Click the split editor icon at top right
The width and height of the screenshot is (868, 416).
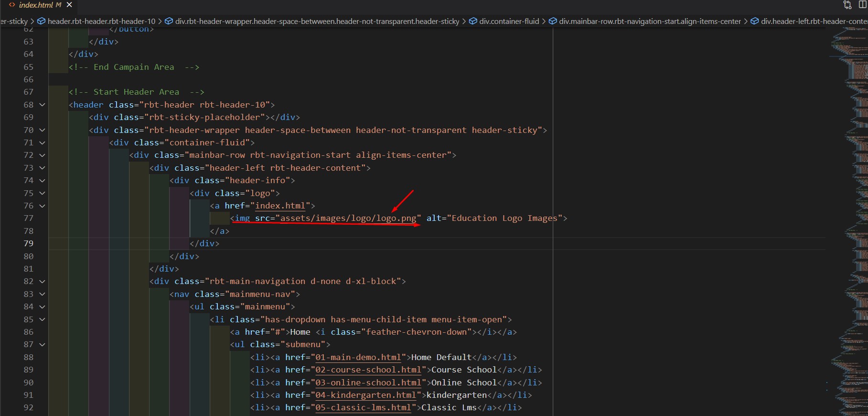863,5
